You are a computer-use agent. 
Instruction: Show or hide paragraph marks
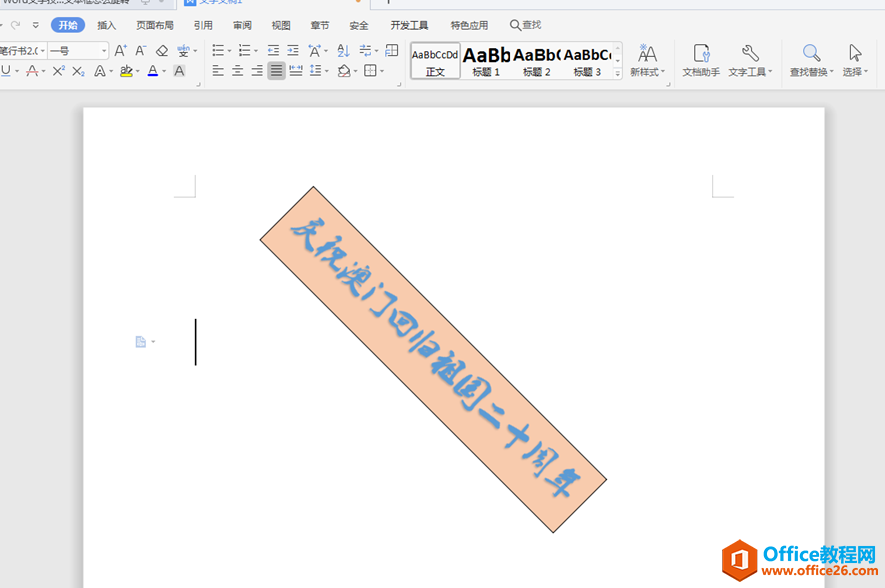(365, 51)
